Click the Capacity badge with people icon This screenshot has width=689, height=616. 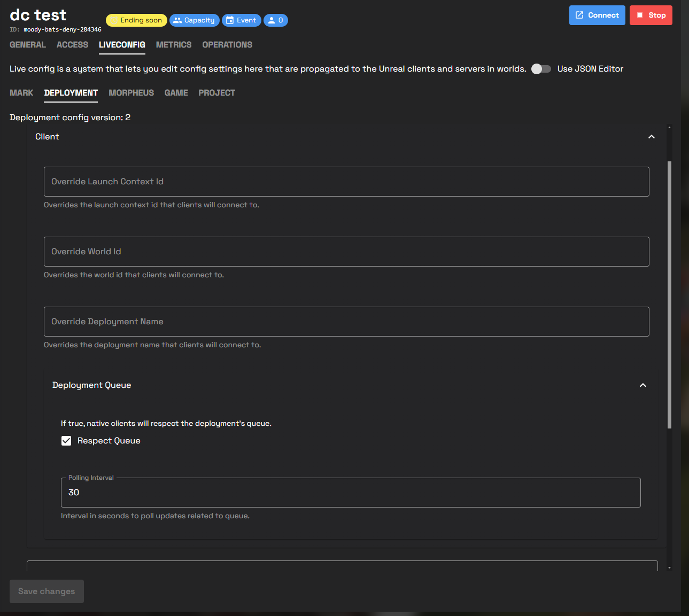(194, 20)
